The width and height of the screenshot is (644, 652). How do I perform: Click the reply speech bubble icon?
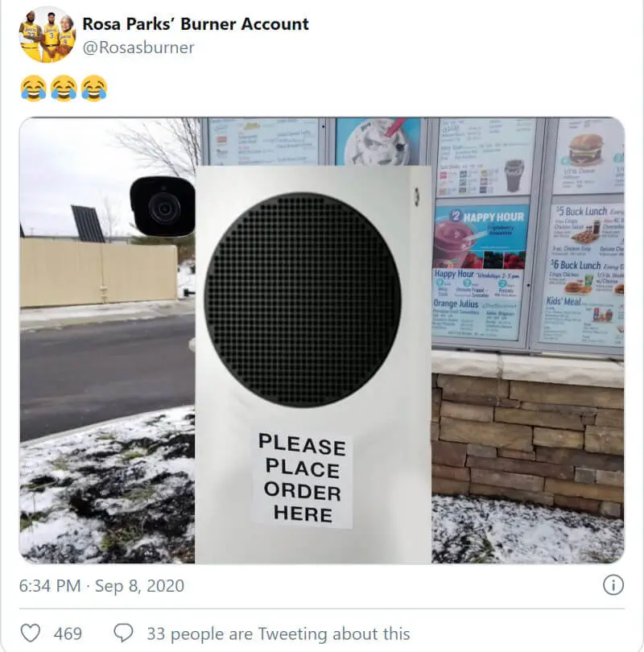coord(123,633)
